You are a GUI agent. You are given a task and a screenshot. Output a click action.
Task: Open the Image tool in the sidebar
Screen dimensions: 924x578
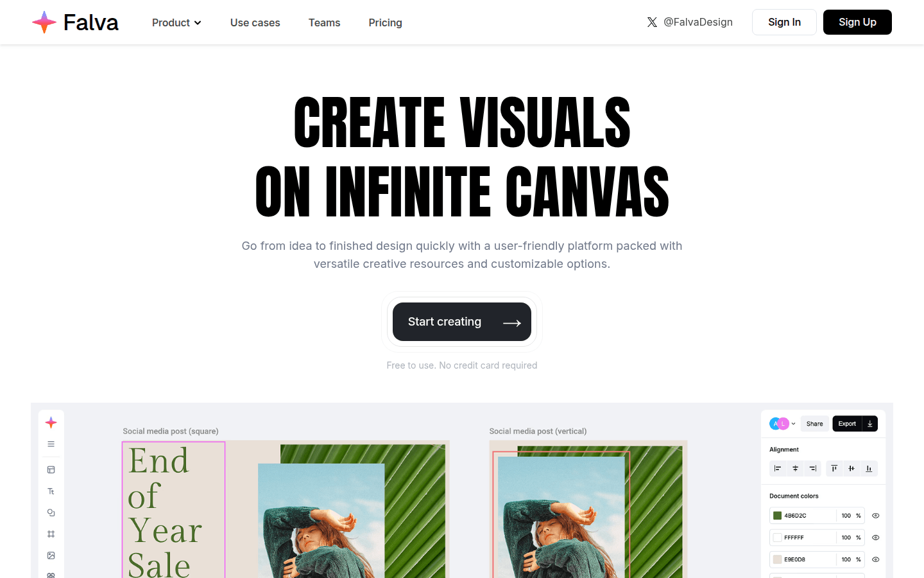click(x=51, y=556)
